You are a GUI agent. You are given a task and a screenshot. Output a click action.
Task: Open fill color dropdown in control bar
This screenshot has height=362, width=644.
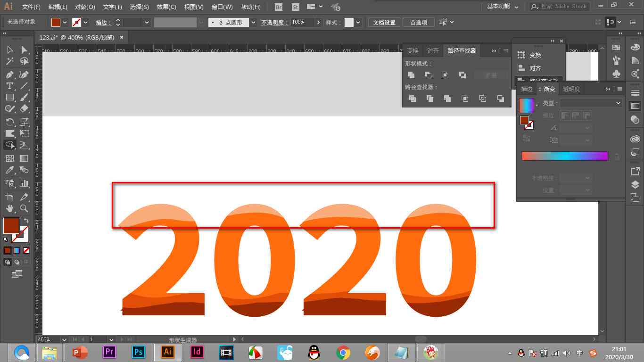65,22
